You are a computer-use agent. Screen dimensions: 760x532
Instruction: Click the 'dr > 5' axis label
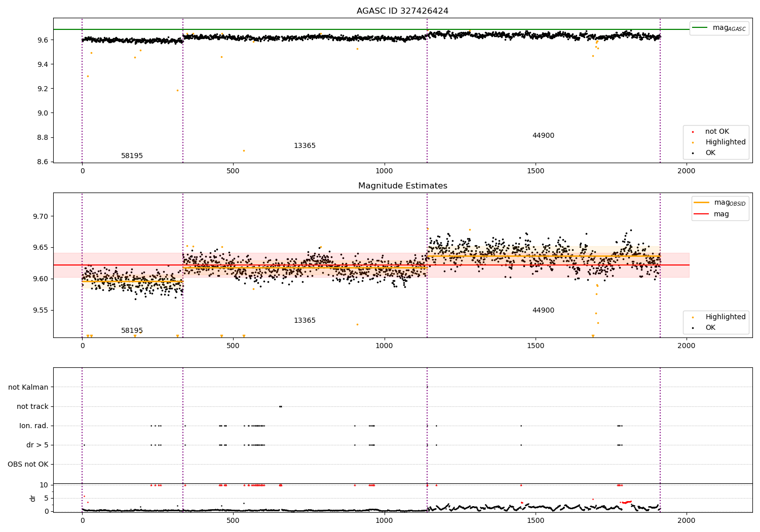pos(37,445)
